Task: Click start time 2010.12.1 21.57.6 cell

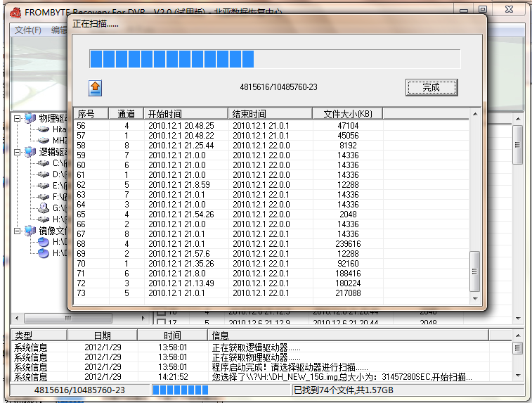Action: 179,254
